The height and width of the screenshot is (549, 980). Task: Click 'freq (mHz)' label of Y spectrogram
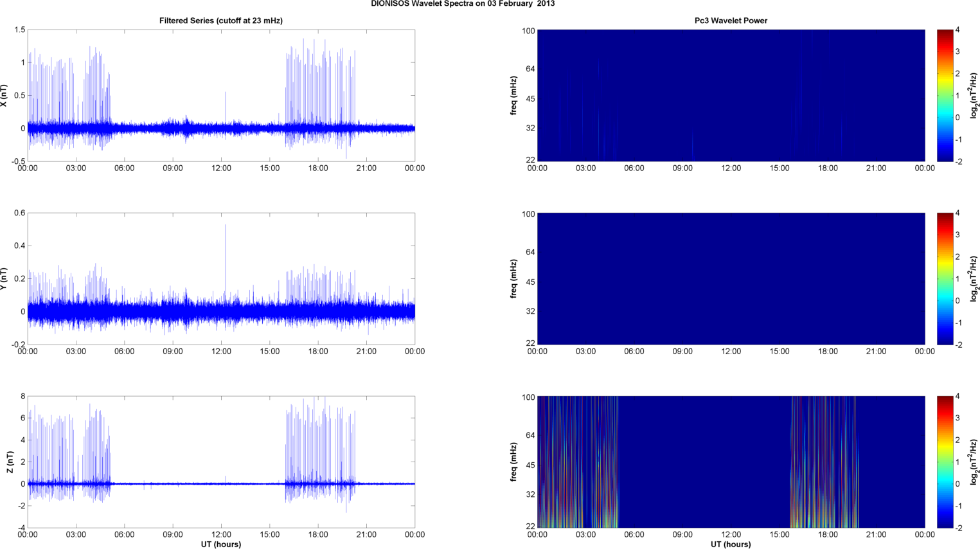coord(513,278)
